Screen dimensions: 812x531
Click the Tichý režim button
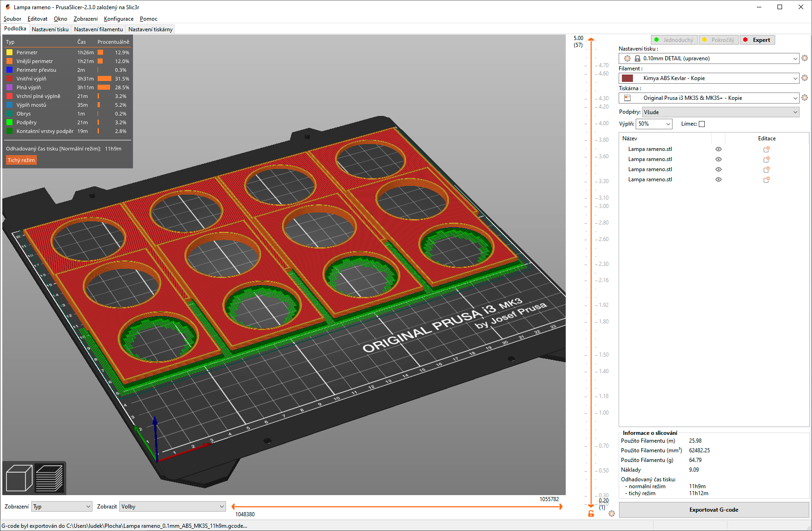[21, 160]
